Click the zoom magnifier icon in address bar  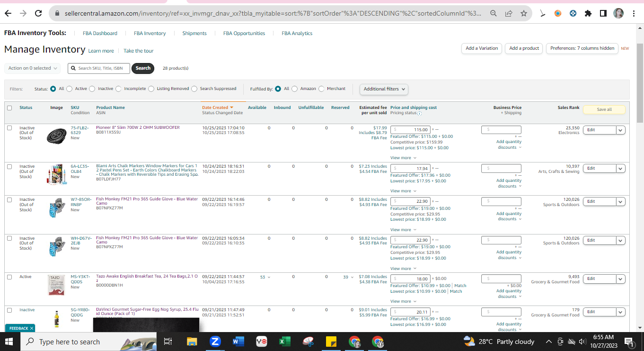(494, 14)
